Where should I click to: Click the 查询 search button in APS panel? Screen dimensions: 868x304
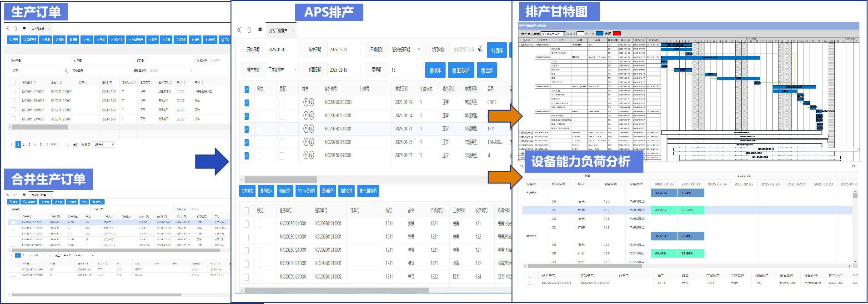coord(497,50)
